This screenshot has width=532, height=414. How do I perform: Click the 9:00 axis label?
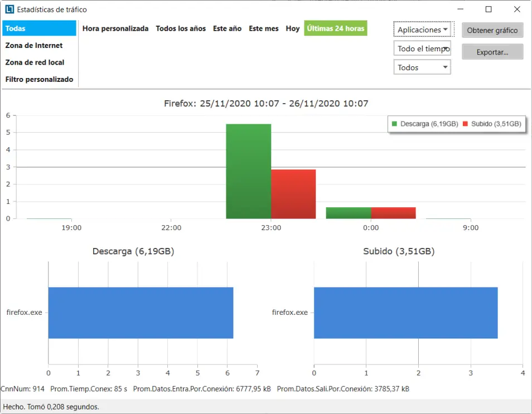click(471, 227)
